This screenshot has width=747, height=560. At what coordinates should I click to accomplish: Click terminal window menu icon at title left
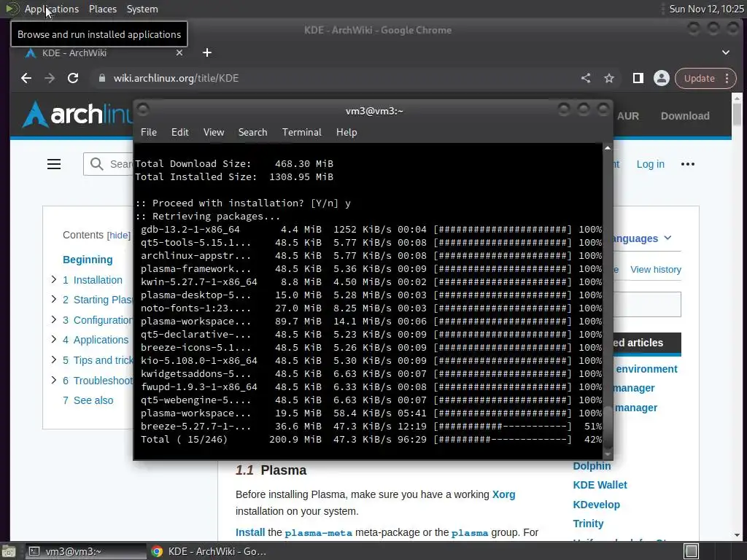coord(143,110)
